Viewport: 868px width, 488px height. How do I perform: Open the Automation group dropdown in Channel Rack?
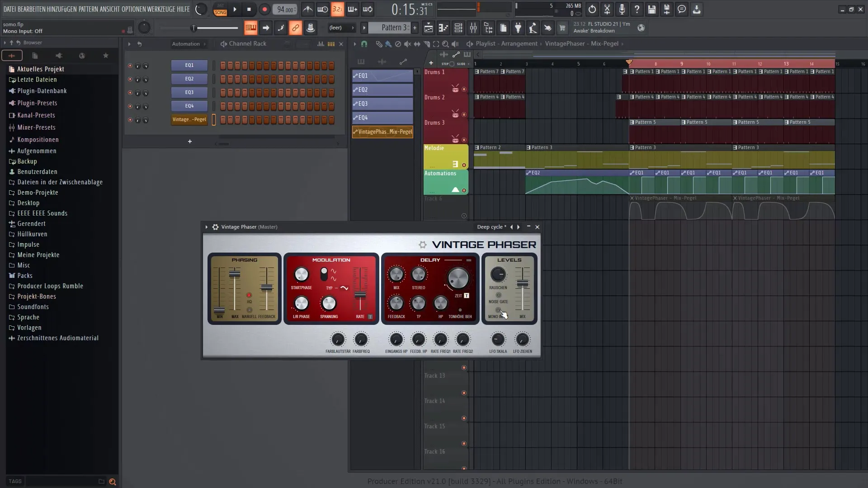[x=189, y=44]
